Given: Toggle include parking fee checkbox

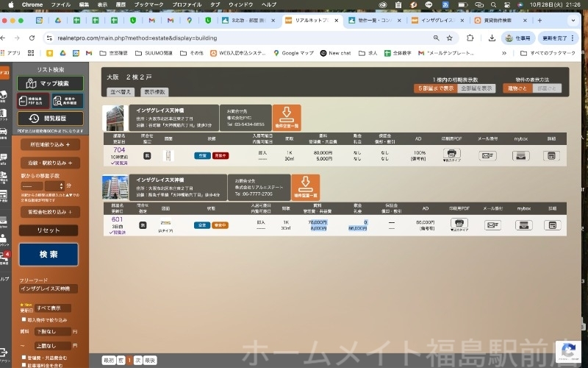Looking at the screenshot, I should [x=24, y=364].
